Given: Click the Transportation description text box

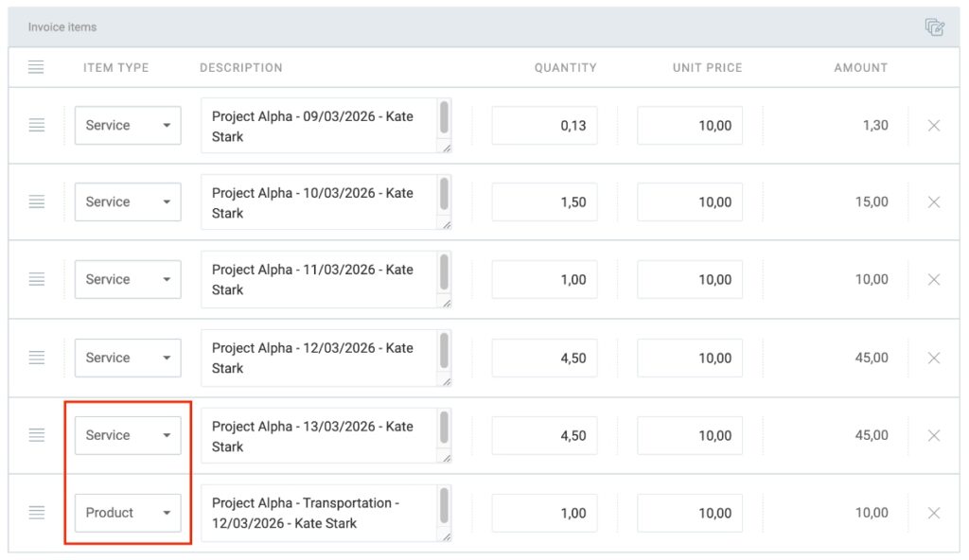Looking at the screenshot, I should 317,514.
